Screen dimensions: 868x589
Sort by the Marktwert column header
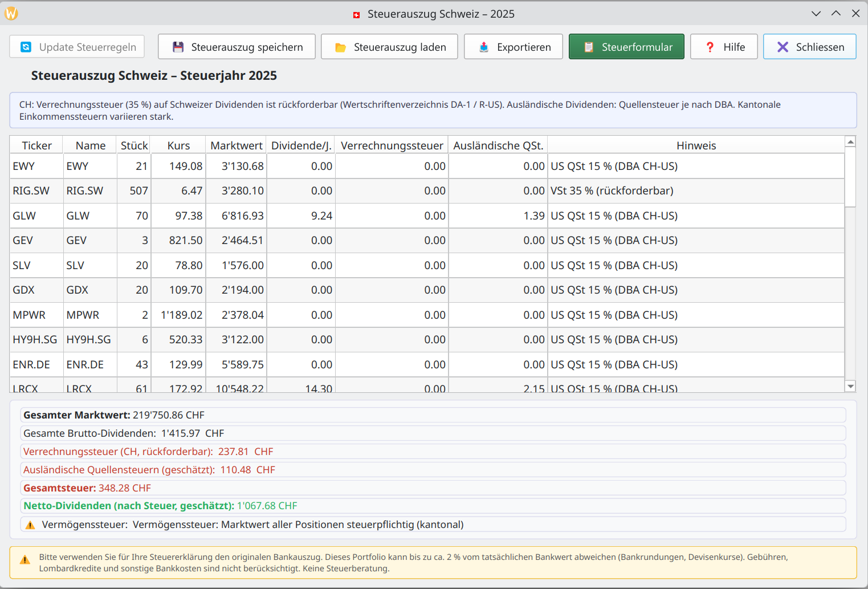(237, 145)
